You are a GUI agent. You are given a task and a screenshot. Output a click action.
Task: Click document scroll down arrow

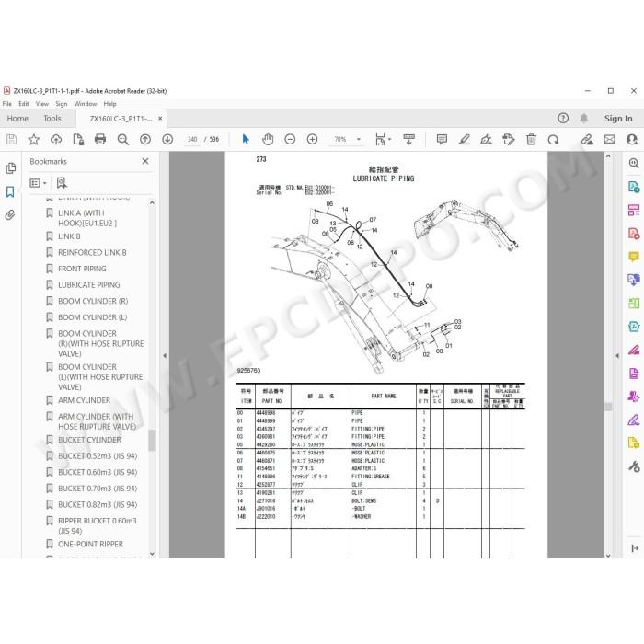[608, 556]
